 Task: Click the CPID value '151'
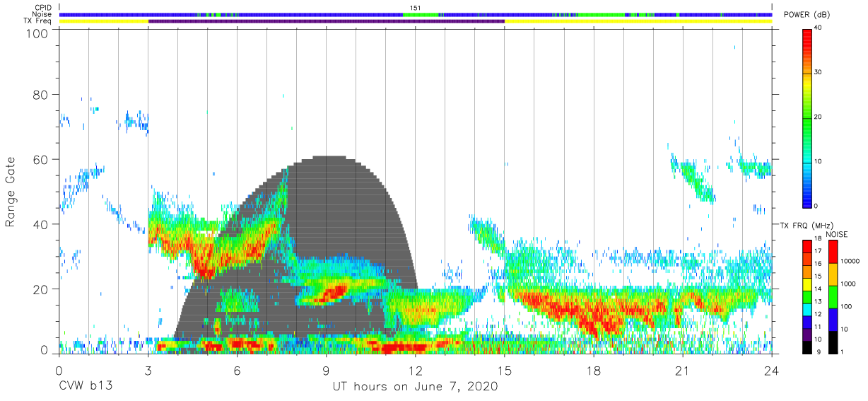[x=416, y=8]
